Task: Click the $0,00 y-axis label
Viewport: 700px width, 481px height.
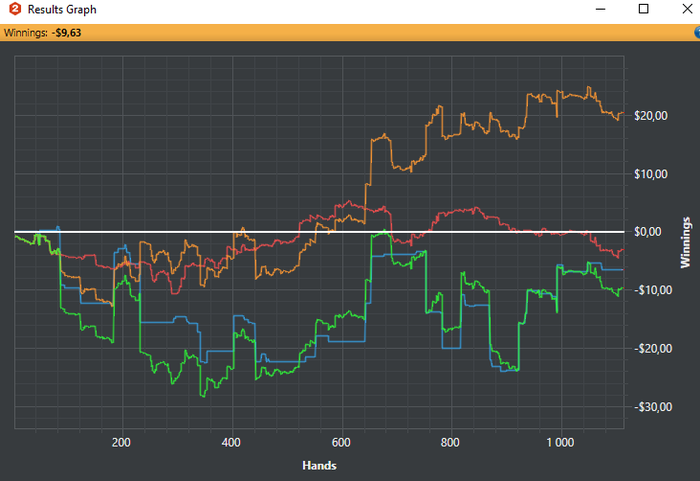Action: [648, 232]
